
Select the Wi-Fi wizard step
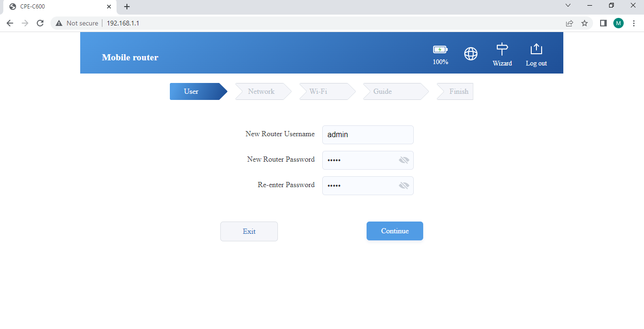pos(327,91)
